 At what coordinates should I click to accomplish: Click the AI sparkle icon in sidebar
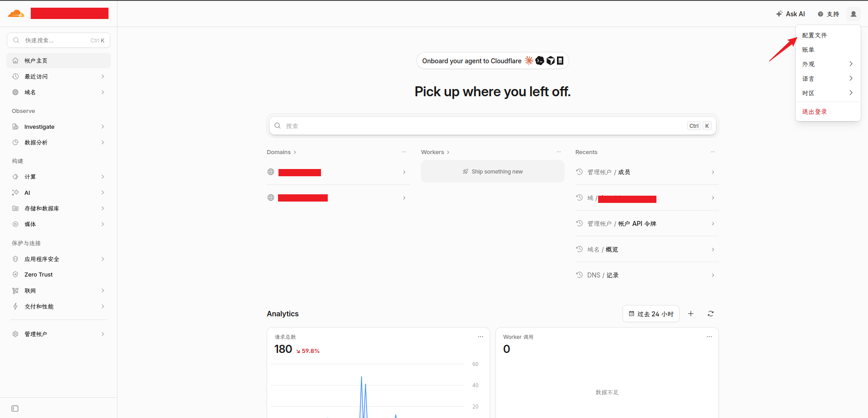pos(15,193)
